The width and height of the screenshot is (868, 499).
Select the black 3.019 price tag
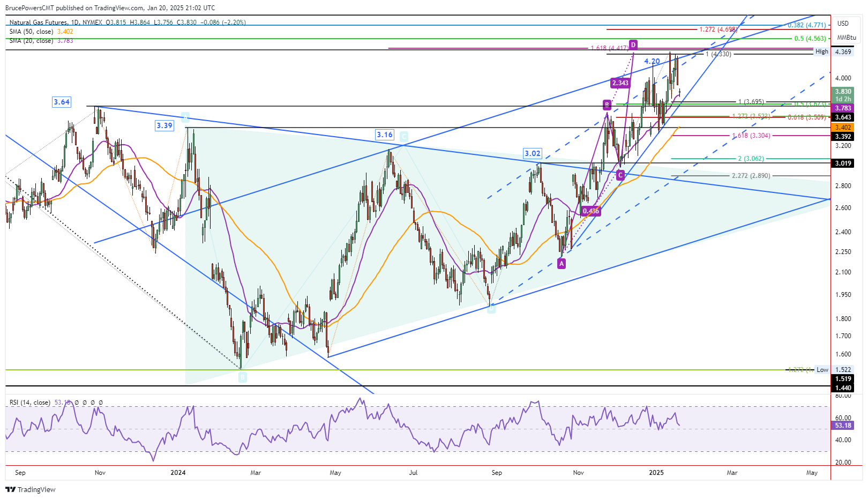click(x=843, y=163)
